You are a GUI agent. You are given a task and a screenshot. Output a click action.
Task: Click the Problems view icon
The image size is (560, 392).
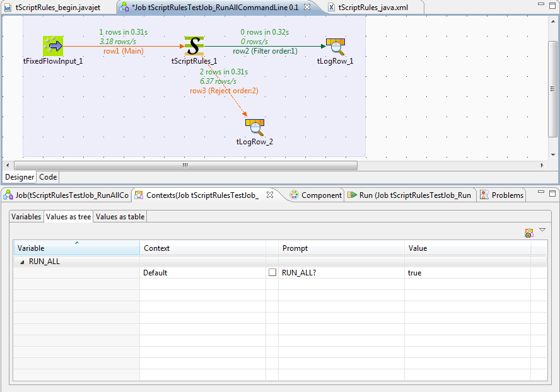(x=486, y=195)
